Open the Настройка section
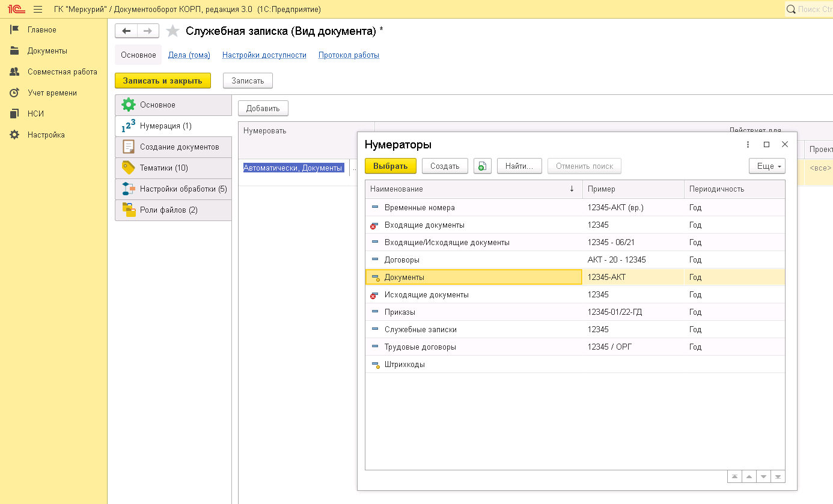This screenshot has height=504, width=833. click(x=46, y=135)
